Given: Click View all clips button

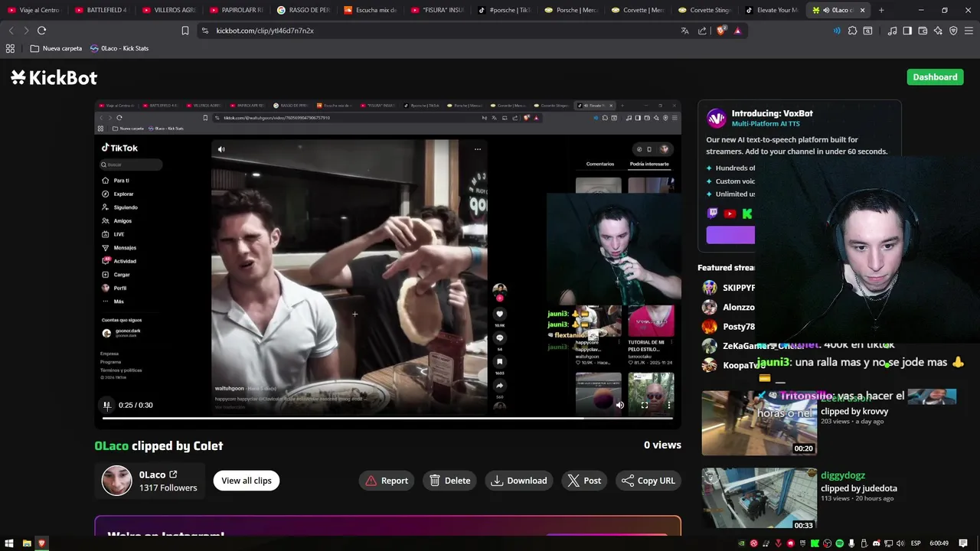Looking at the screenshot, I should pyautogui.click(x=247, y=481).
